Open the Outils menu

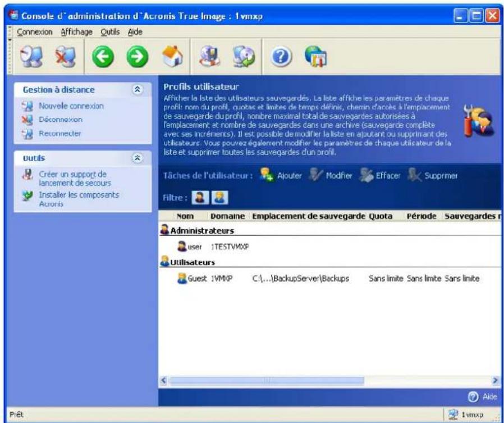110,32
